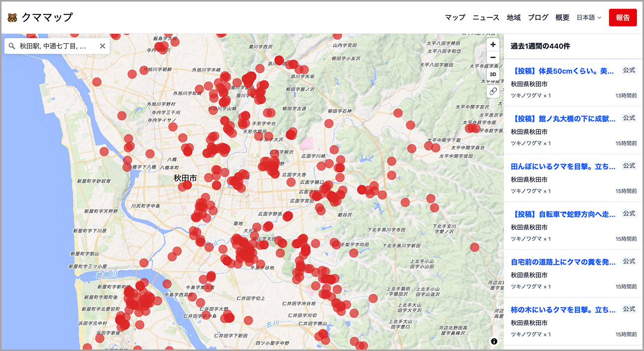Open the 地域 menu item

click(x=514, y=17)
